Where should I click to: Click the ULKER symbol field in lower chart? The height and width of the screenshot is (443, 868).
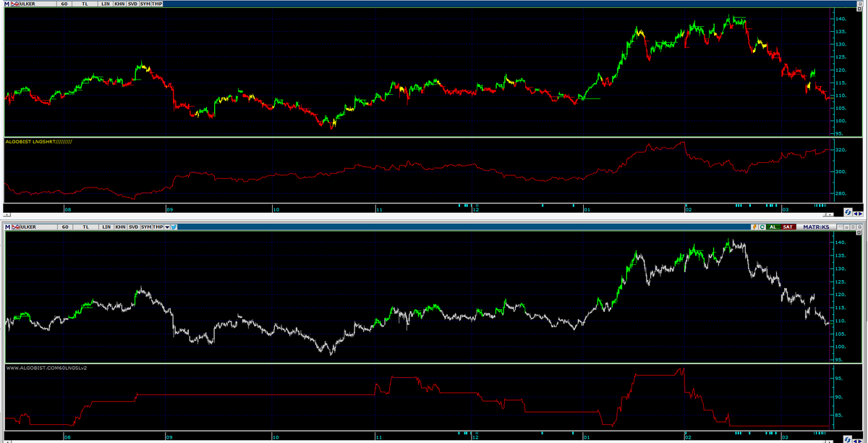tap(38, 227)
